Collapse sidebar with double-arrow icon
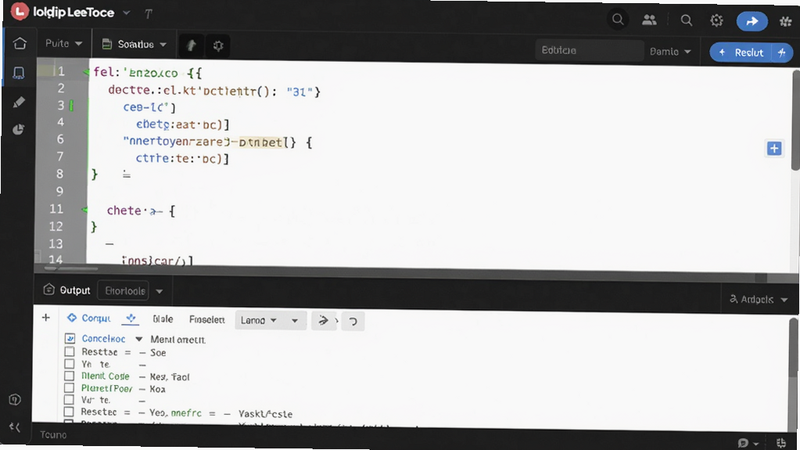 pos(15,427)
